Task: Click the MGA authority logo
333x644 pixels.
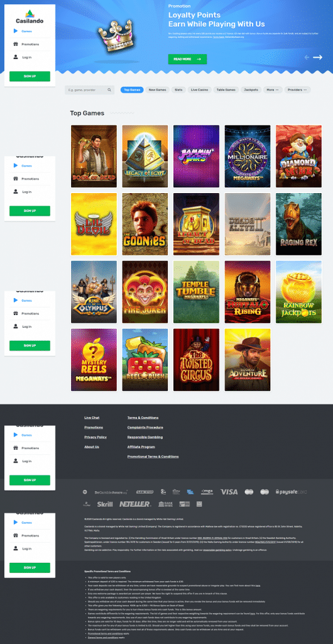Action: coord(207,492)
